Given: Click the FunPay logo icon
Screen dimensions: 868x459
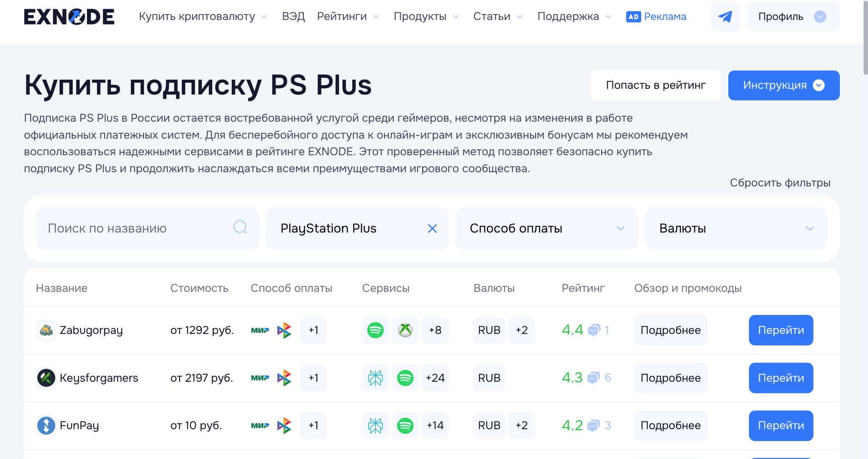Looking at the screenshot, I should (x=46, y=426).
